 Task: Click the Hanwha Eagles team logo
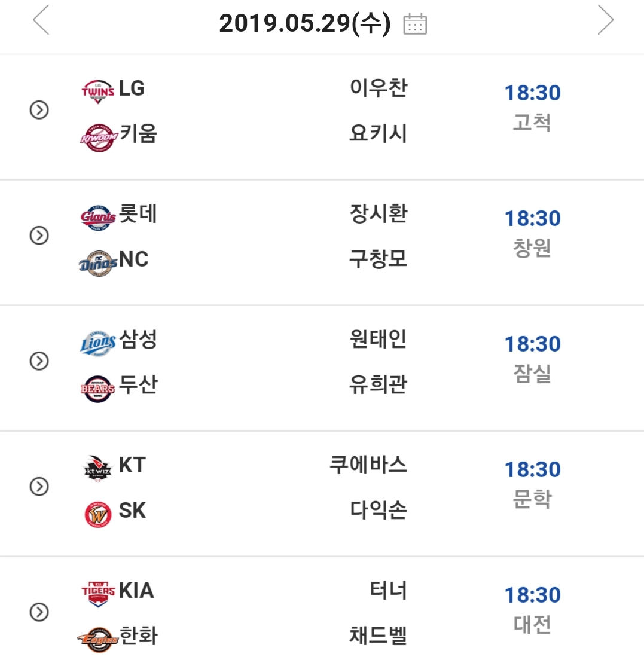click(x=97, y=639)
